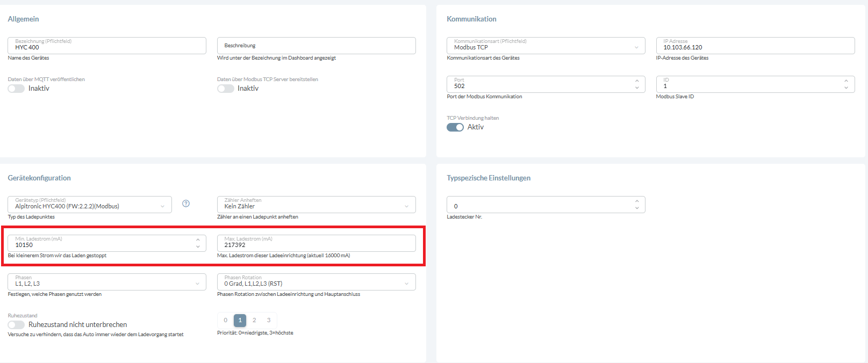
Task: Open the Zähler Anheften dropdown
Action: (316, 205)
